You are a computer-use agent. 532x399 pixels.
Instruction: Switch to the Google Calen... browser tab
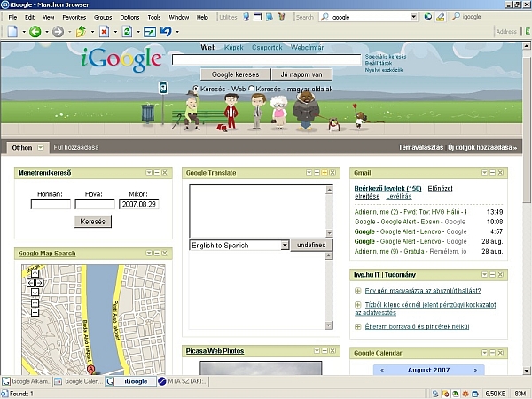[78, 381]
